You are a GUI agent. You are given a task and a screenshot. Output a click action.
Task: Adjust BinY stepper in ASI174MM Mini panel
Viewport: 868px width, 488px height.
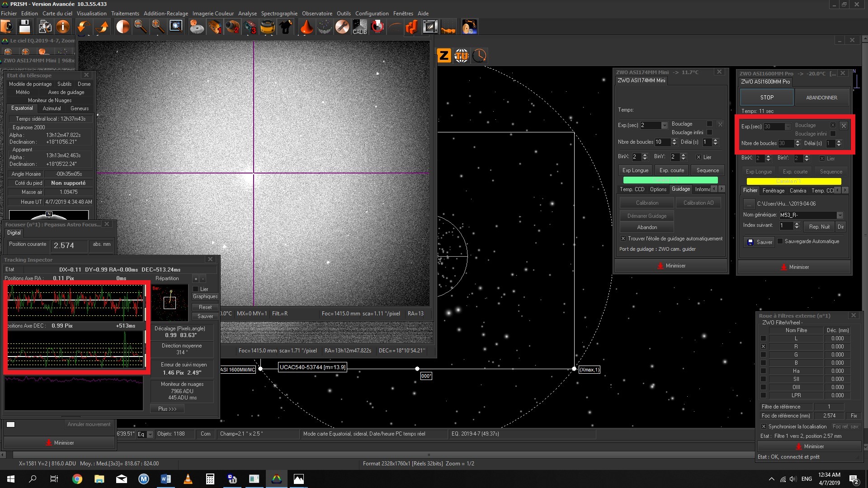click(x=683, y=157)
